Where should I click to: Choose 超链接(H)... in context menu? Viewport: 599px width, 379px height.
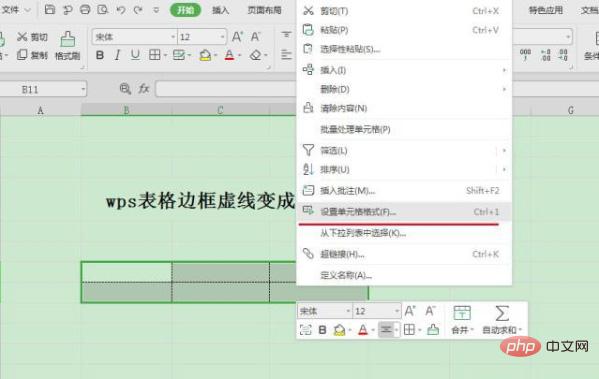(x=404, y=254)
